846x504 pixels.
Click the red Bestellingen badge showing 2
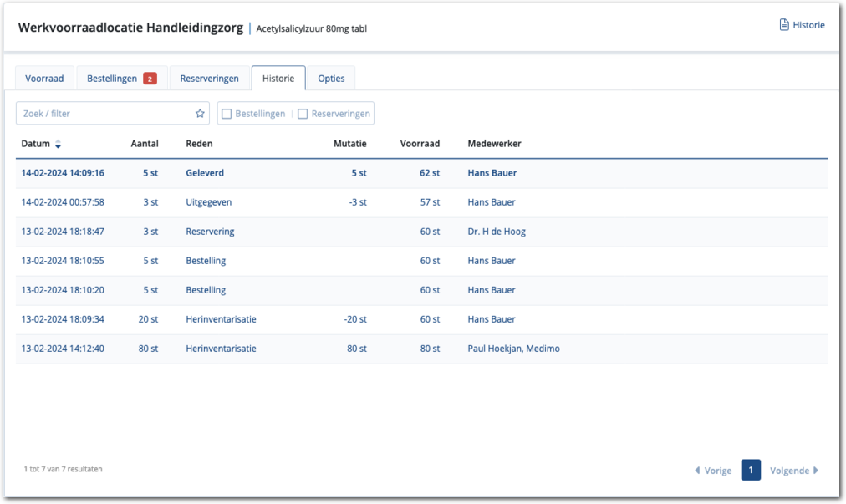[x=150, y=79]
